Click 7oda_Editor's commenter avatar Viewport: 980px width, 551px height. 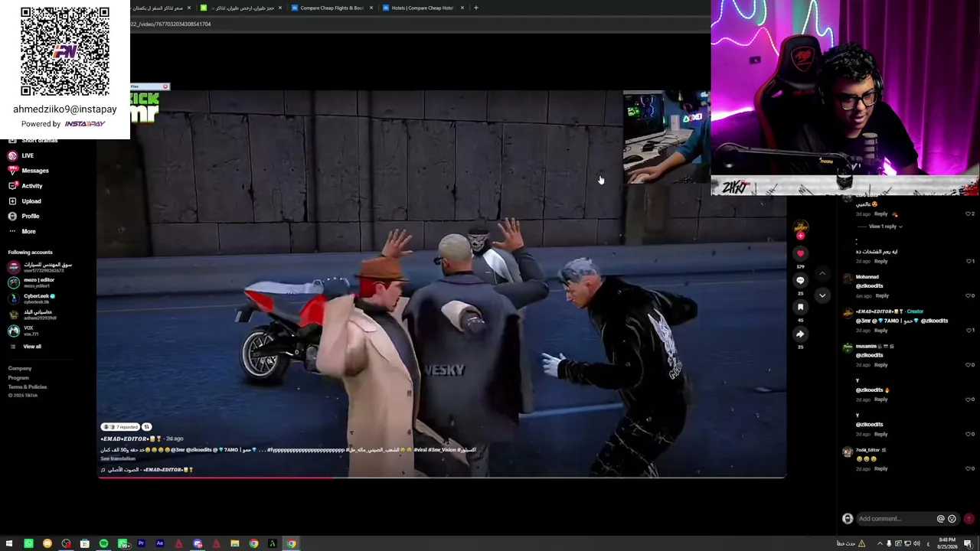tap(848, 452)
